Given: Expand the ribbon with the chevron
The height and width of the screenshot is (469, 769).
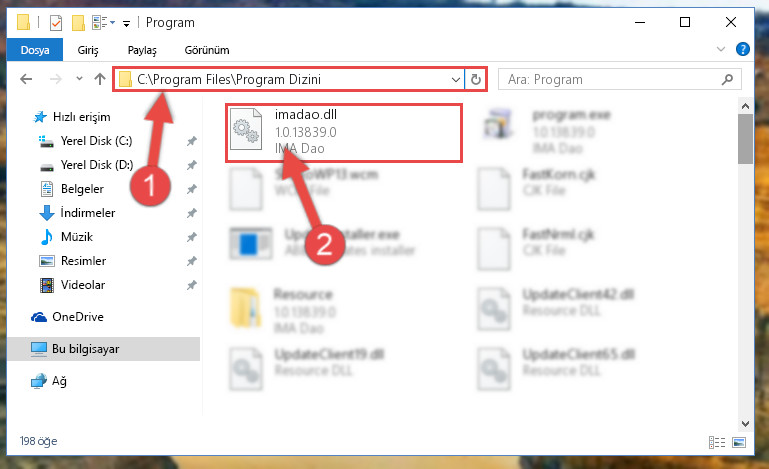Looking at the screenshot, I should [720, 49].
